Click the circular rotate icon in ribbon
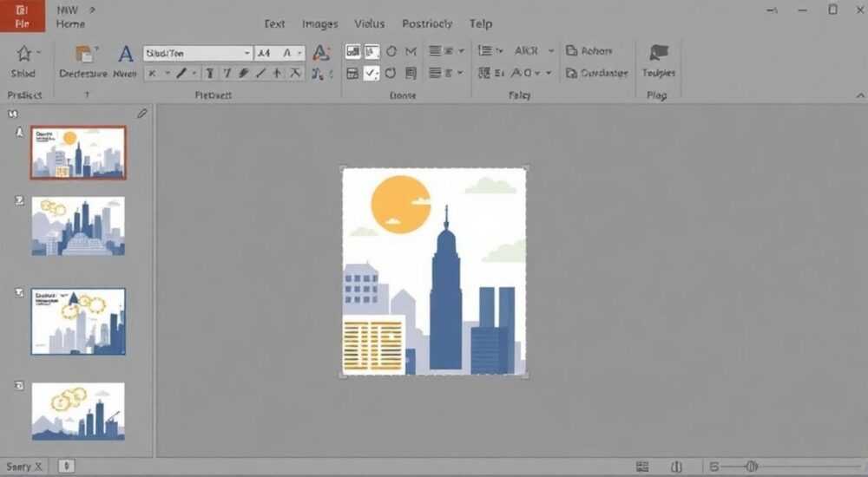This screenshot has width=868, height=477. pos(391,73)
